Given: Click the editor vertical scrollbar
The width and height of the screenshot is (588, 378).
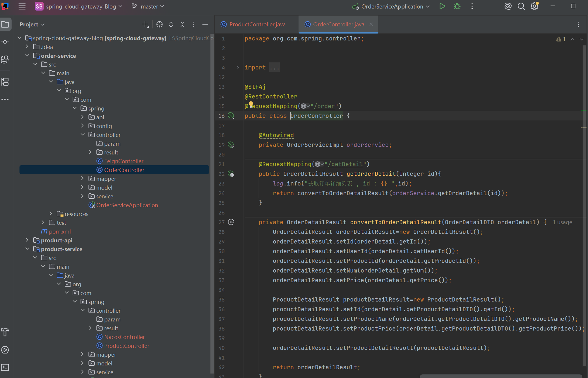Looking at the screenshot, I should [584, 205].
